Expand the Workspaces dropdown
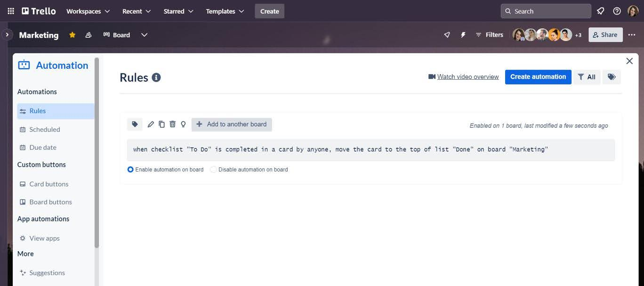This screenshot has width=644, height=286. 88,11
